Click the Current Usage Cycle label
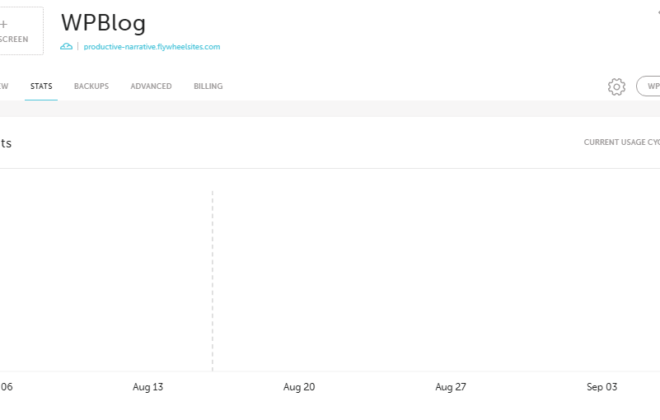This screenshot has height=420, width=660. click(x=622, y=142)
